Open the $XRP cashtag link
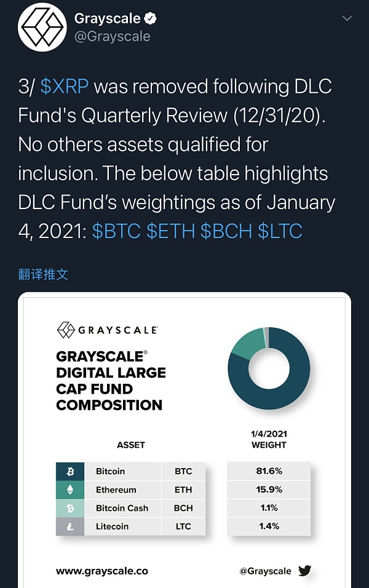Viewport: 369px width, 588px height. pos(65,87)
